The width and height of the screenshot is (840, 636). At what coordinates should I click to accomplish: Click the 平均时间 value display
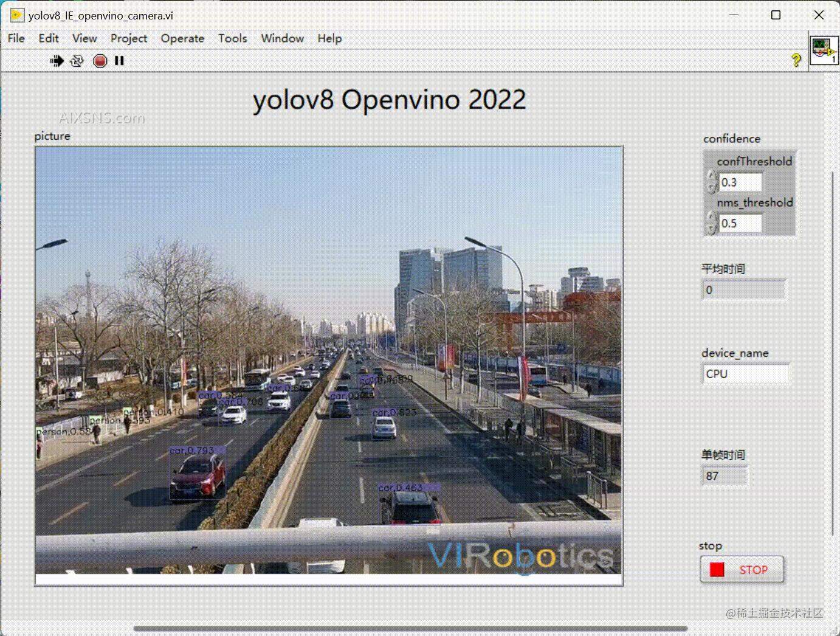click(743, 289)
